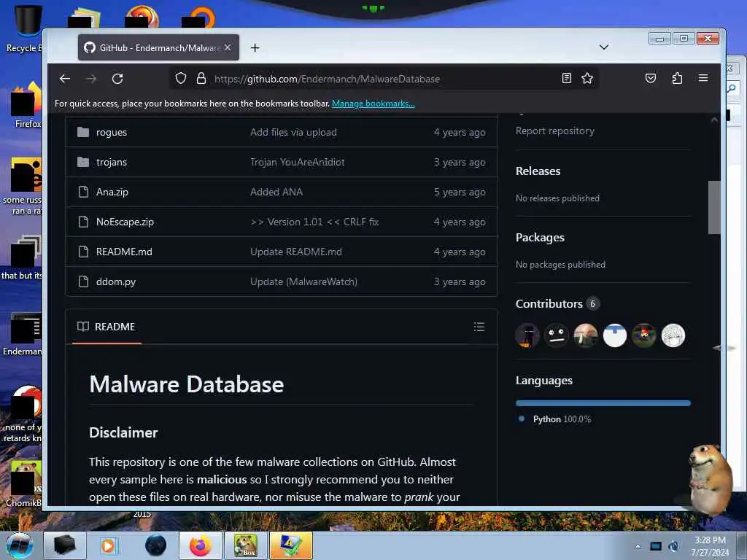The image size is (747, 560).
Task: Click Report repository link
Action: click(x=554, y=131)
